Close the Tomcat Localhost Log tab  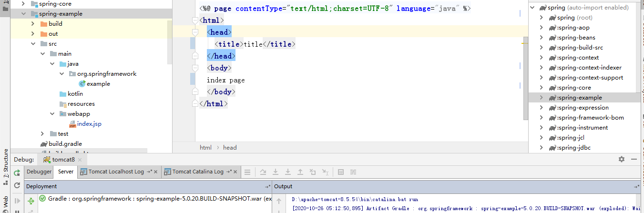coord(155,172)
